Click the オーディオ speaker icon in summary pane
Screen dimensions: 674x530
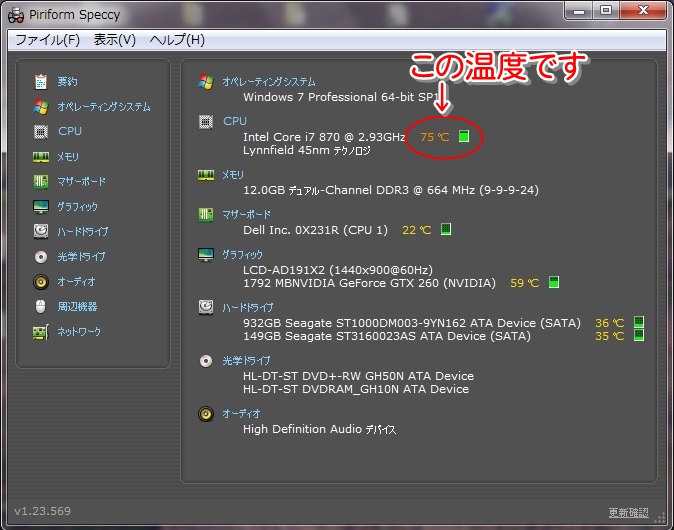(x=206, y=414)
